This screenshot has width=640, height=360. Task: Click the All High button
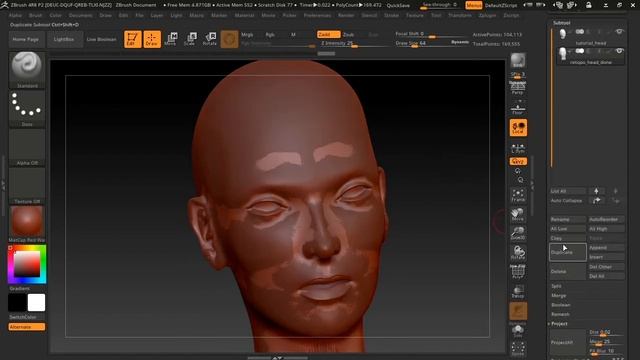pos(606,229)
